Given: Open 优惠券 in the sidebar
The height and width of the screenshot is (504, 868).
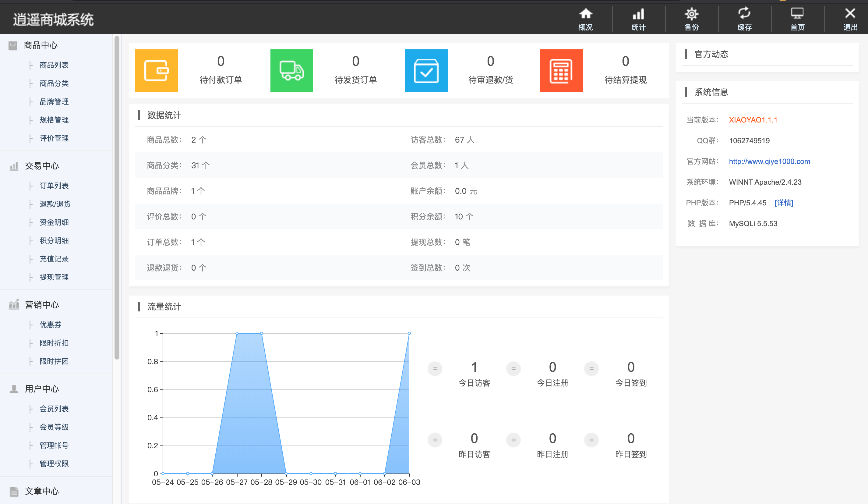Looking at the screenshot, I should click(50, 325).
